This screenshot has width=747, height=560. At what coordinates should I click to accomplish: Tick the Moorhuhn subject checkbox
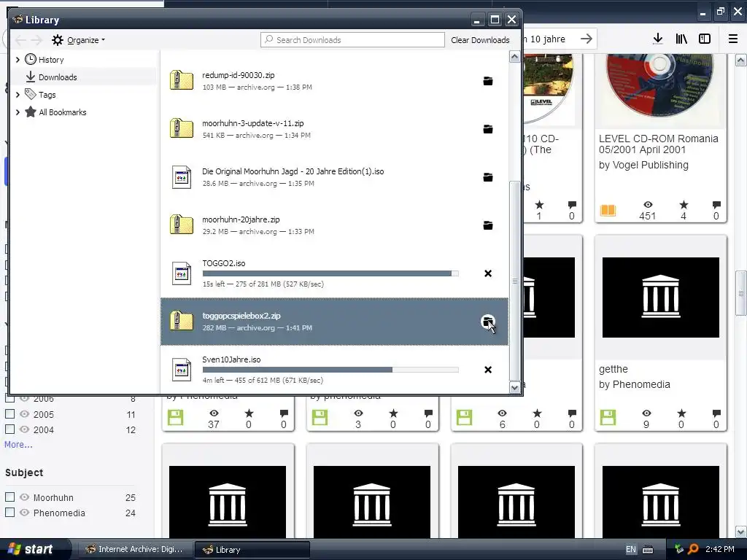(x=9, y=497)
